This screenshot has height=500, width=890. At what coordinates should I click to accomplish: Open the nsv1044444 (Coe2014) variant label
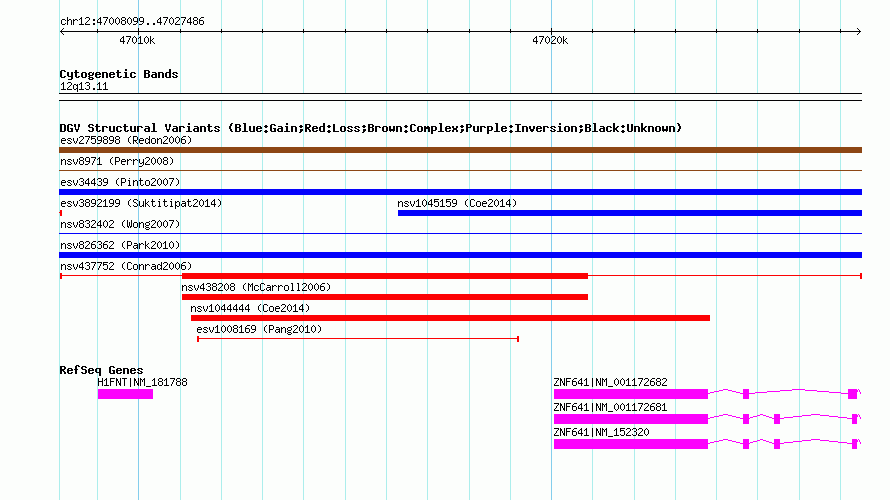tap(250, 308)
